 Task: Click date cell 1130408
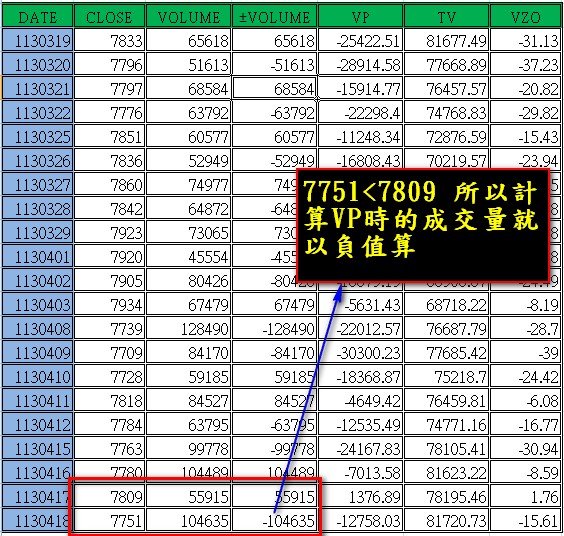pos(37,328)
